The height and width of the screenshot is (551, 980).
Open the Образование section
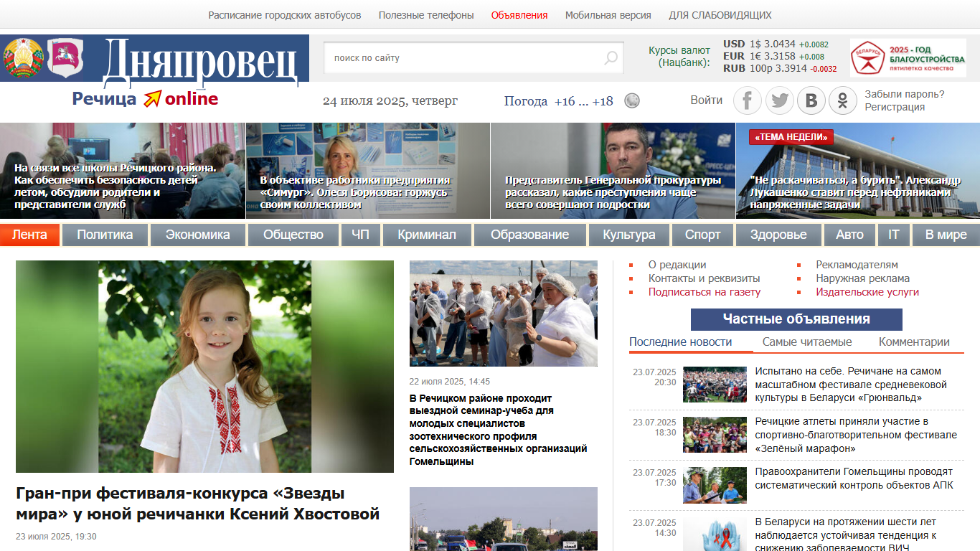[x=530, y=235]
